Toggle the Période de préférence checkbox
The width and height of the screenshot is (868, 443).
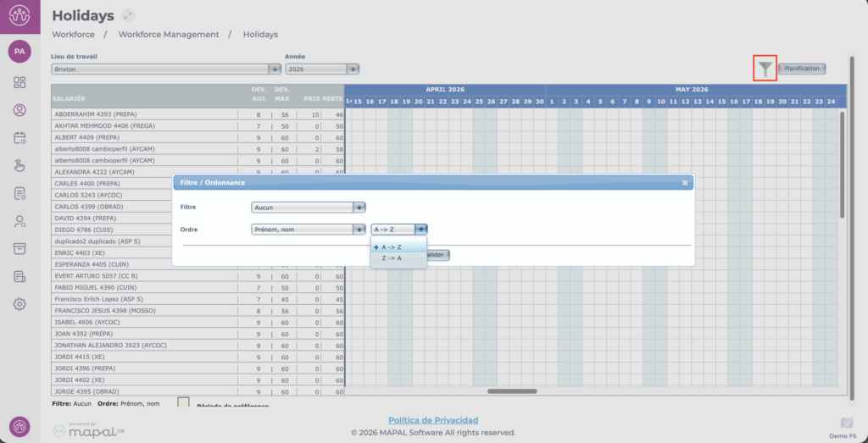click(x=183, y=403)
